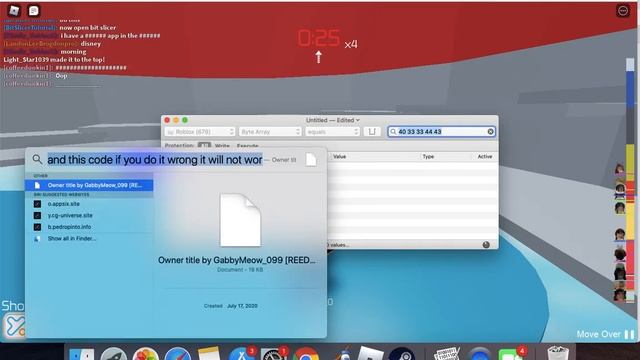640x360 pixels.
Task: Open Notes app in Dock
Action: 209,354
